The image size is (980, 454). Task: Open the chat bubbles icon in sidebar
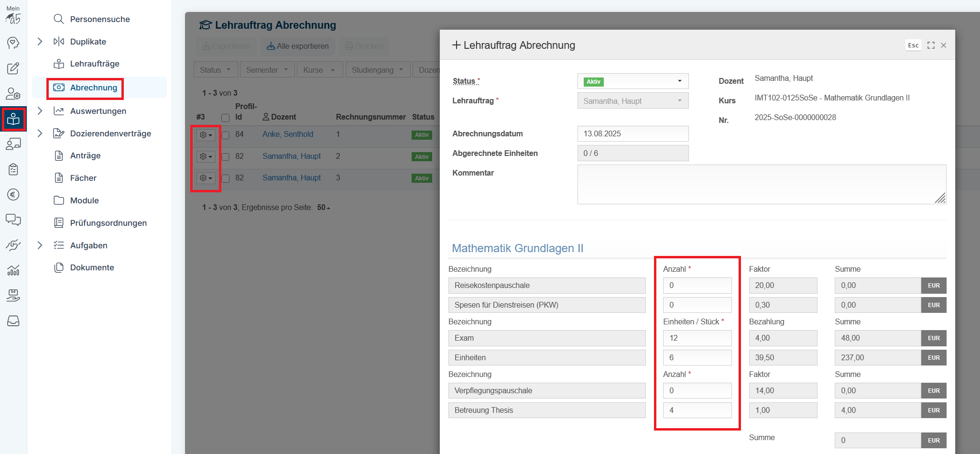tap(13, 220)
